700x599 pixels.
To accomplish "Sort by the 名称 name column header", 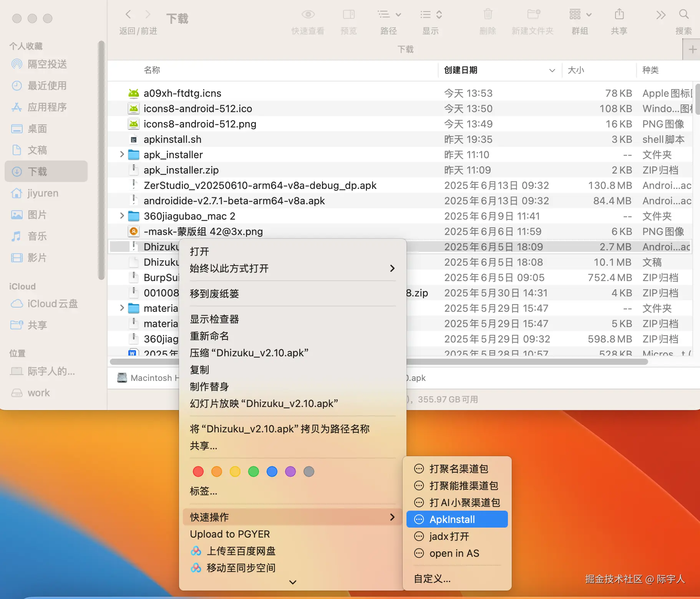I will [x=152, y=70].
